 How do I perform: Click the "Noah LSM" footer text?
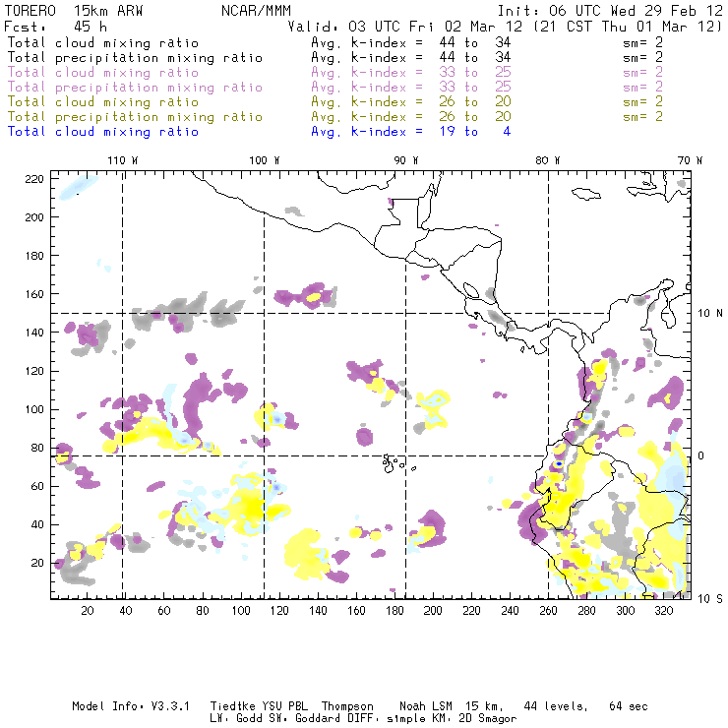426,706
